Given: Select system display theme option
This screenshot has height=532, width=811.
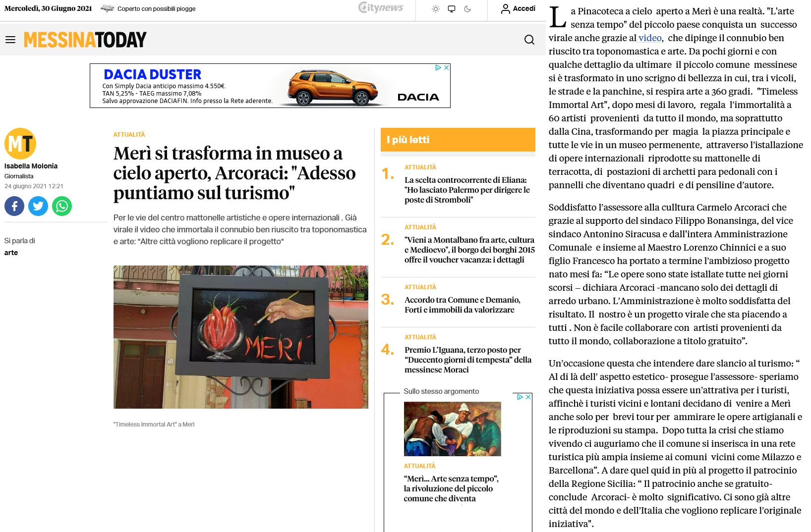Looking at the screenshot, I should click(452, 9).
